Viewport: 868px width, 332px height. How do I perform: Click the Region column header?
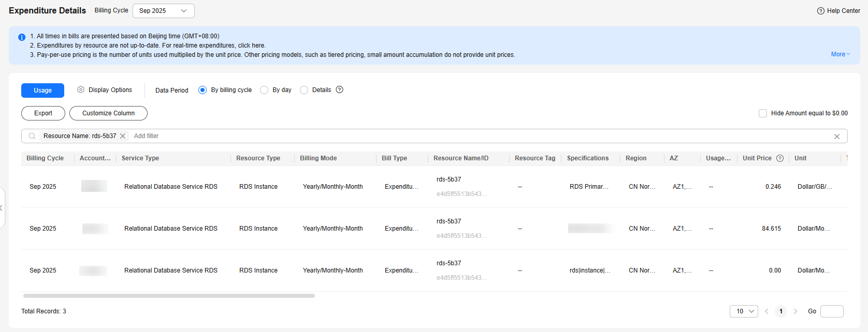pyautogui.click(x=636, y=158)
